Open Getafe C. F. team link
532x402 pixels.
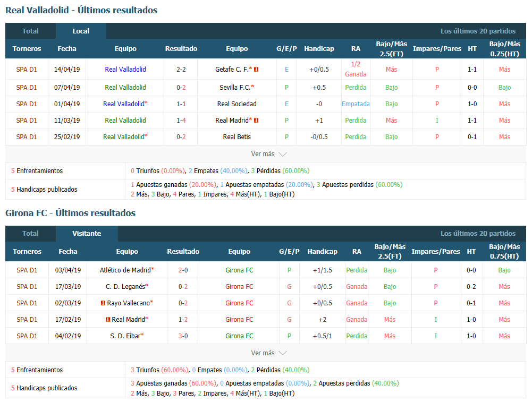pyautogui.click(x=232, y=69)
